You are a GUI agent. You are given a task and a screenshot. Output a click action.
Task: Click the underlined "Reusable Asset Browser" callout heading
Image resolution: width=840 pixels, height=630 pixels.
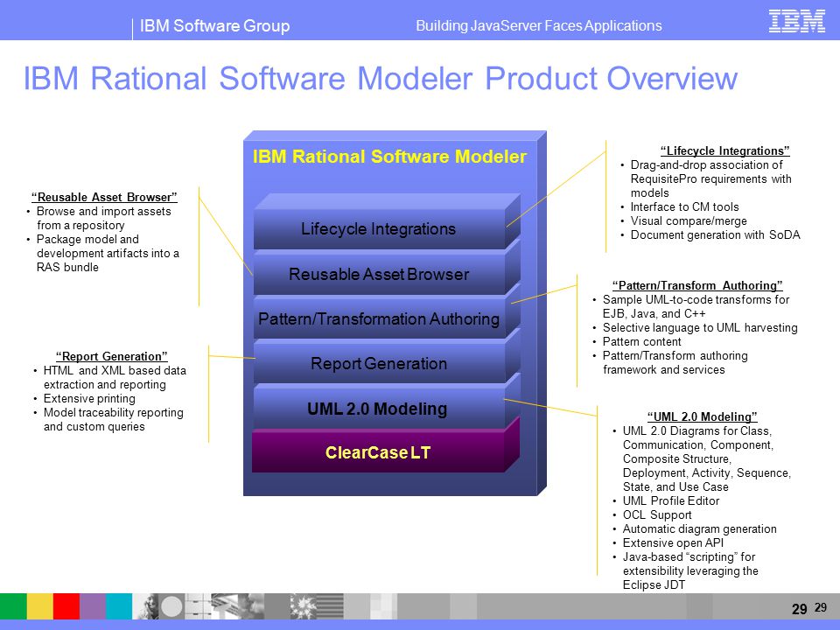tap(104, 197)
